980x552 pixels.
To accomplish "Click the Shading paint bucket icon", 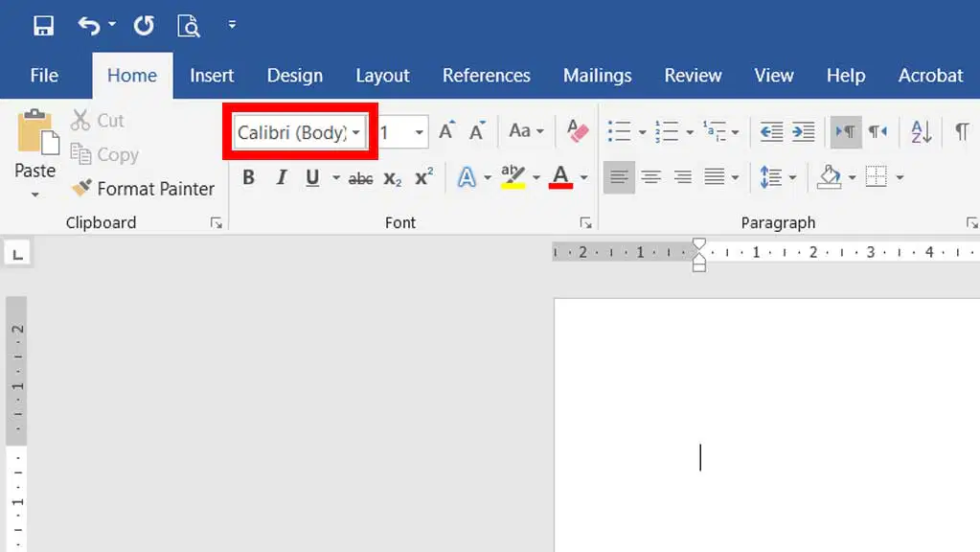I will click(830, 177).
